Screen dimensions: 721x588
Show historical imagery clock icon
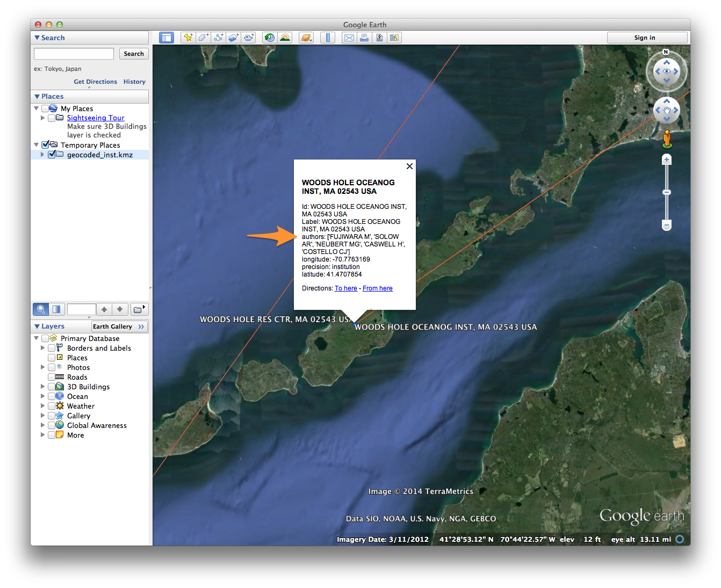pyautogui.click(x=270, y=38)
